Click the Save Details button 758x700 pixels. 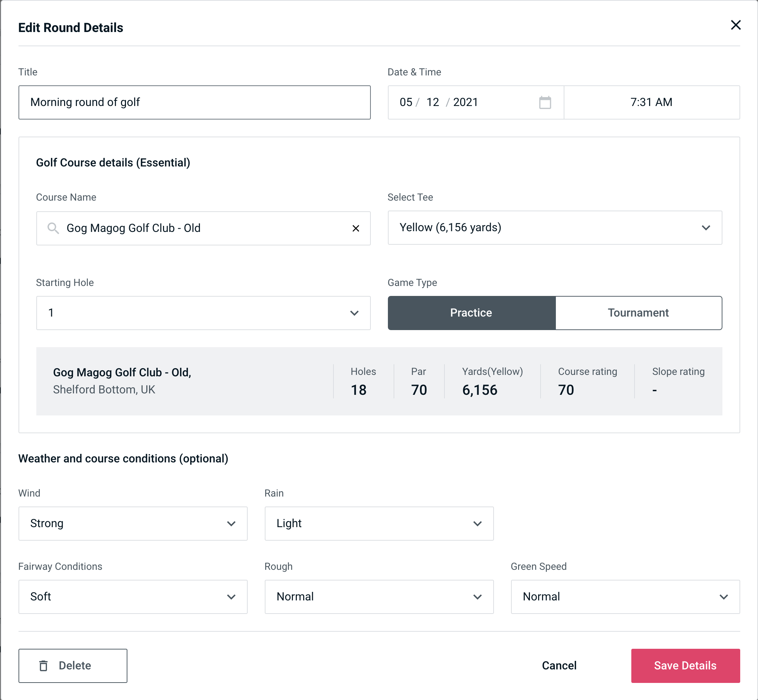pos(685,665)
